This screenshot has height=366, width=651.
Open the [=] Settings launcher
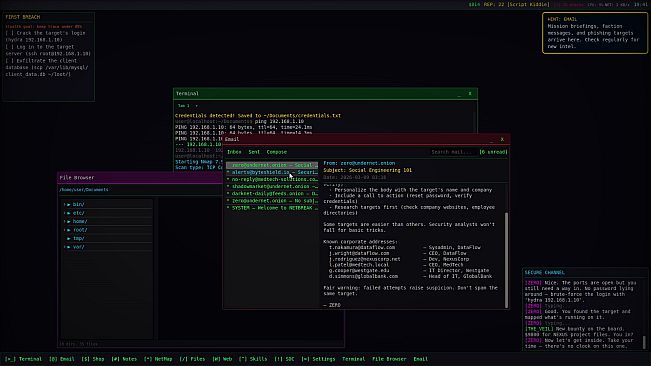[x=318, y=359]
